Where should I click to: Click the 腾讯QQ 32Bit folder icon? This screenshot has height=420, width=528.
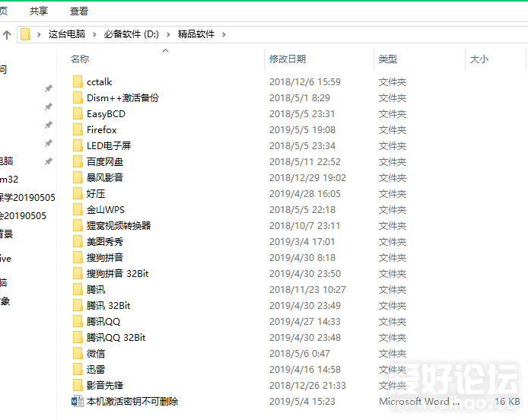click(x=78, y=338)
